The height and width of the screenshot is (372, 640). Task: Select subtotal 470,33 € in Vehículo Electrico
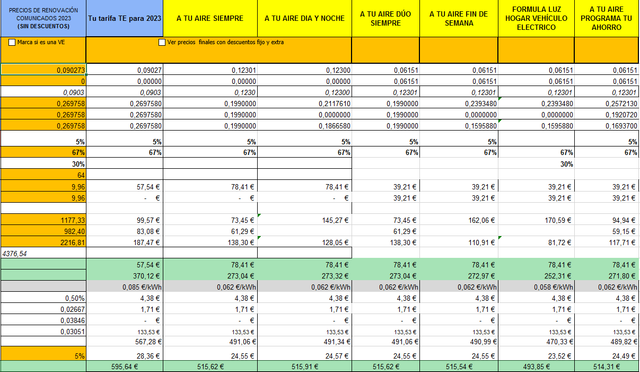[x=536, y=341]
